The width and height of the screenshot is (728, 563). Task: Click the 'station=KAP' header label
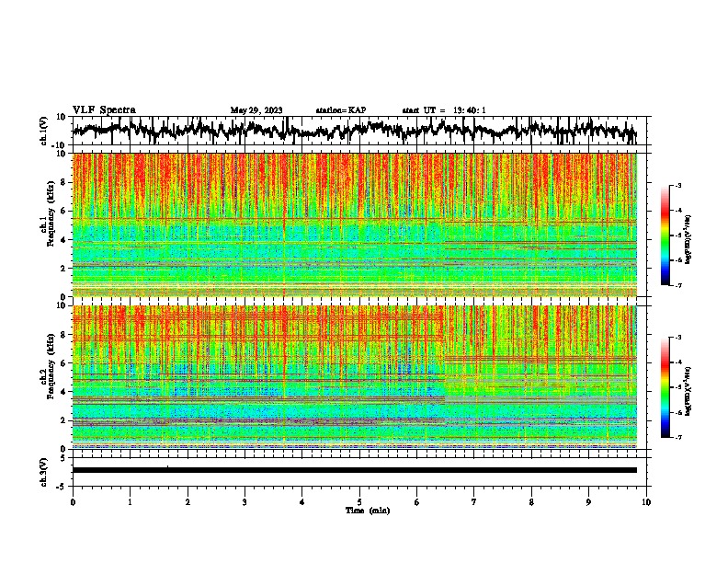click(341, 110)
